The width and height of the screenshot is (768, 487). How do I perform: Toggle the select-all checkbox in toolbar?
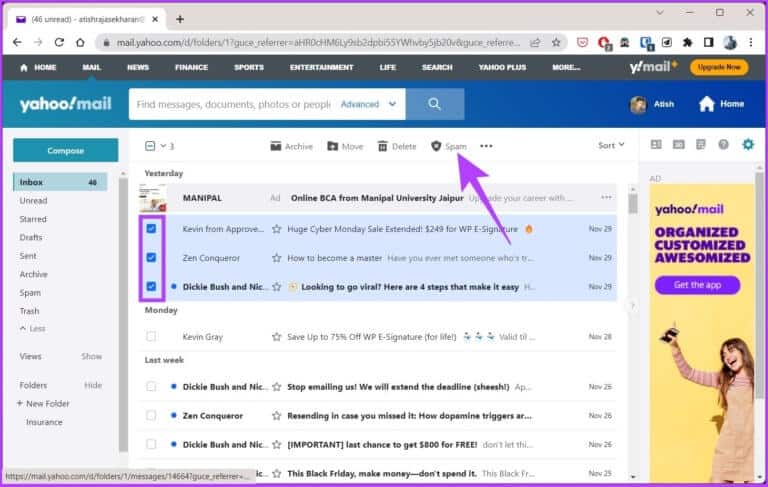[150, 146]
